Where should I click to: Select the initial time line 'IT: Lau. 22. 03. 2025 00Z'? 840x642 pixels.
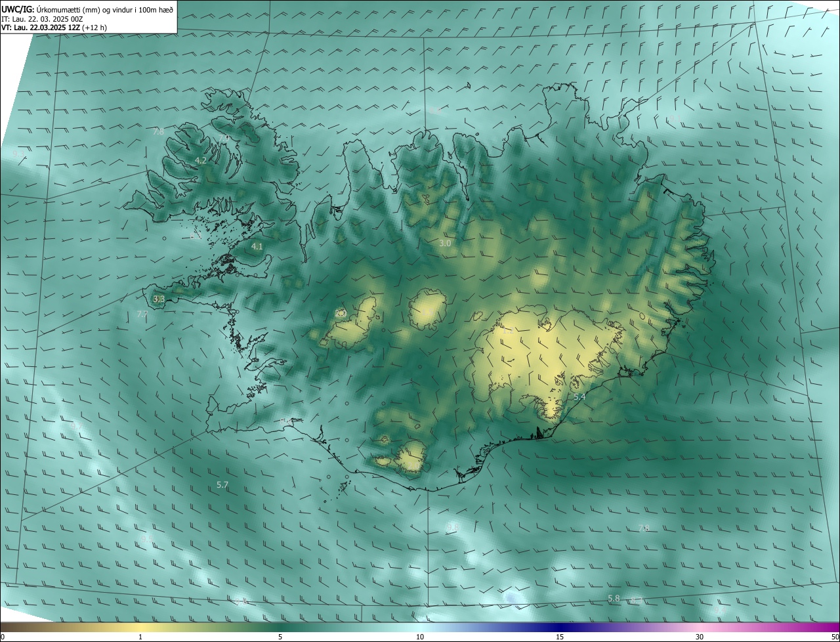42,19
